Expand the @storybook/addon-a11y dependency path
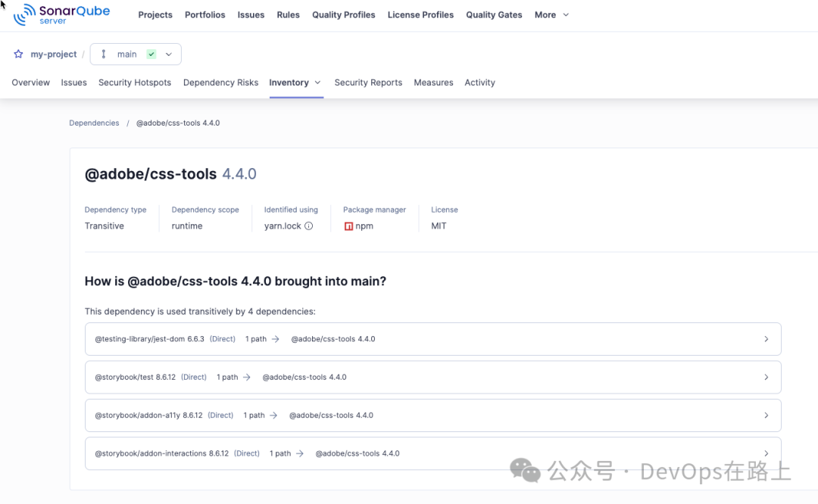Screen dimensions: 818x504 (x=766, y=415)
